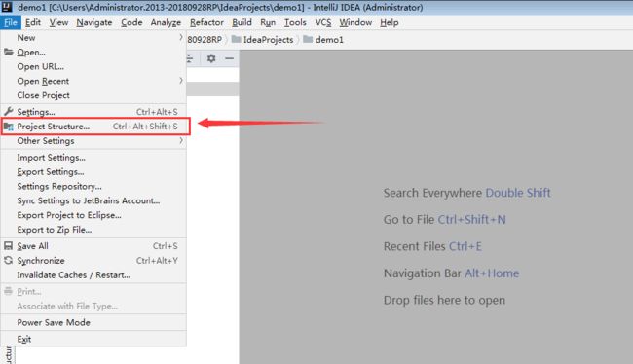The width and height of the screenshot is (633, 364).
Task: Open the Window menu
Action: click(x=355, y=23)
